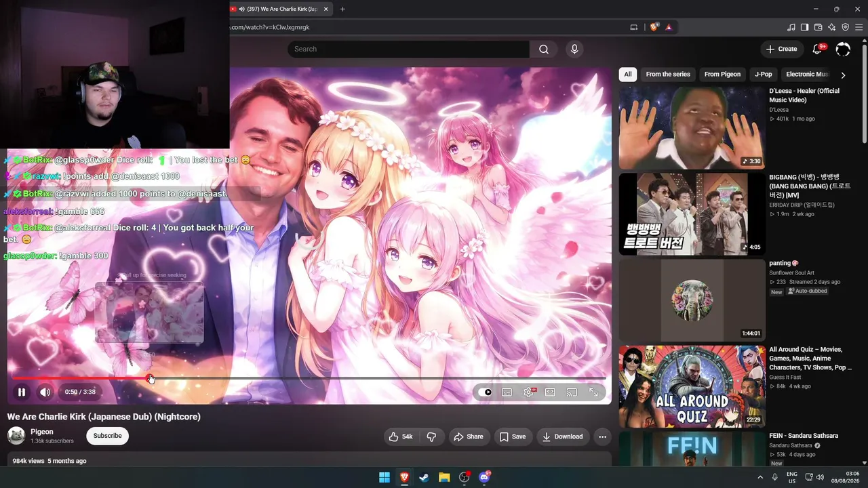The image size is (868, 488).
Task: Open File Explorer from the taskbar
Action: (444, 477)
